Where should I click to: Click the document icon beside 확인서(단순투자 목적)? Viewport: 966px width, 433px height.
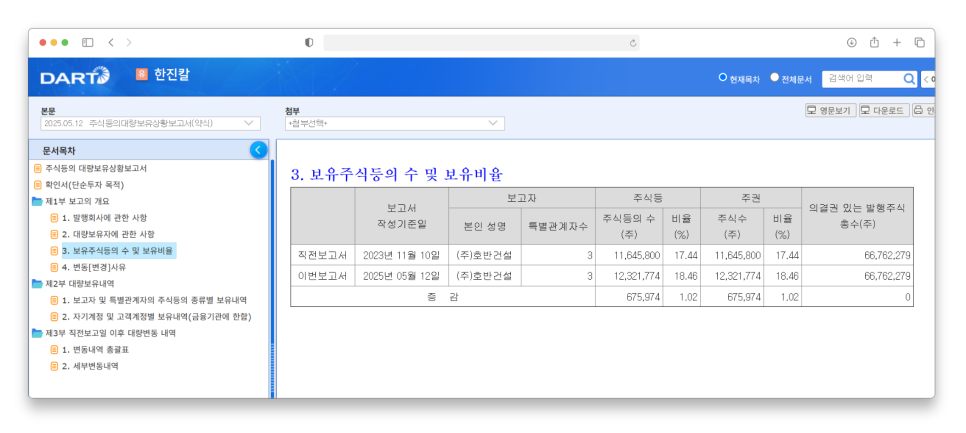[38, 185]
